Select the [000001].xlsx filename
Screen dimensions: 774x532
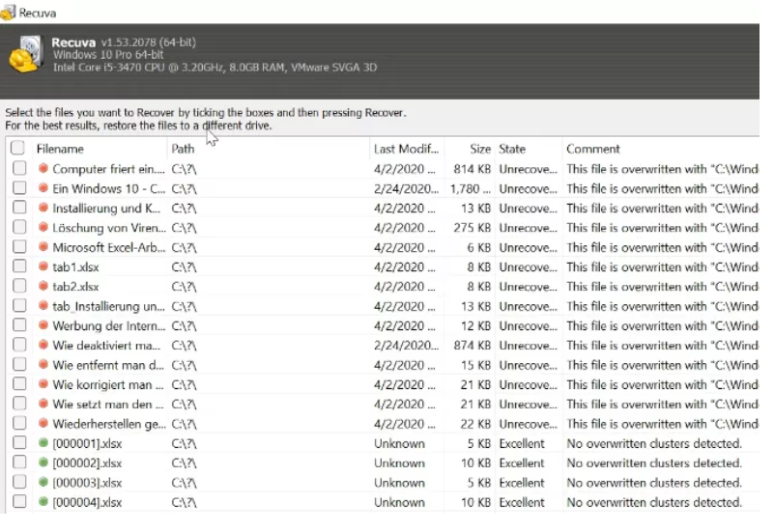click(87, 444)
